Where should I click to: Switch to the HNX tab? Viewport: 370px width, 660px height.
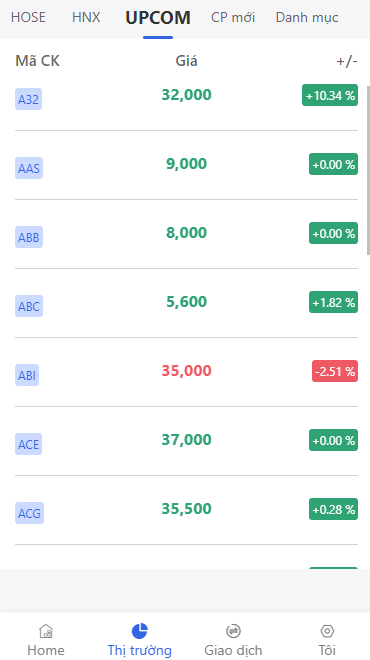tap(86, 17)
